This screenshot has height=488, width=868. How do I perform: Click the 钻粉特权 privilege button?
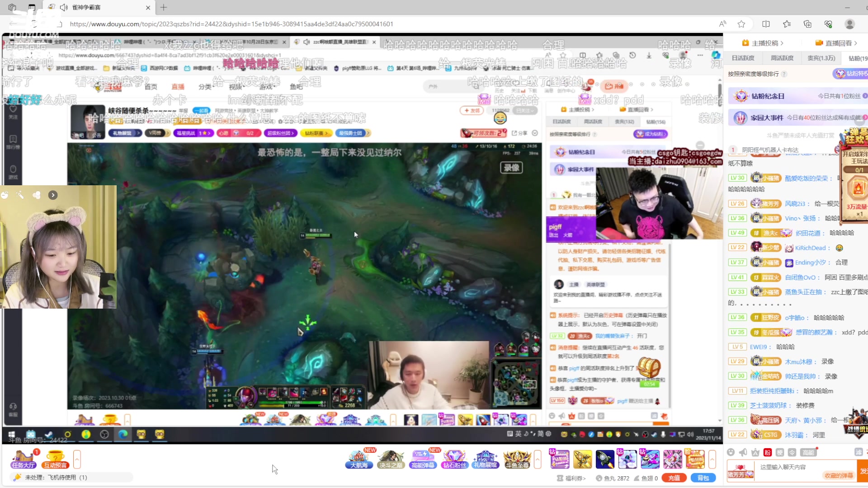[x=851, y=74]
